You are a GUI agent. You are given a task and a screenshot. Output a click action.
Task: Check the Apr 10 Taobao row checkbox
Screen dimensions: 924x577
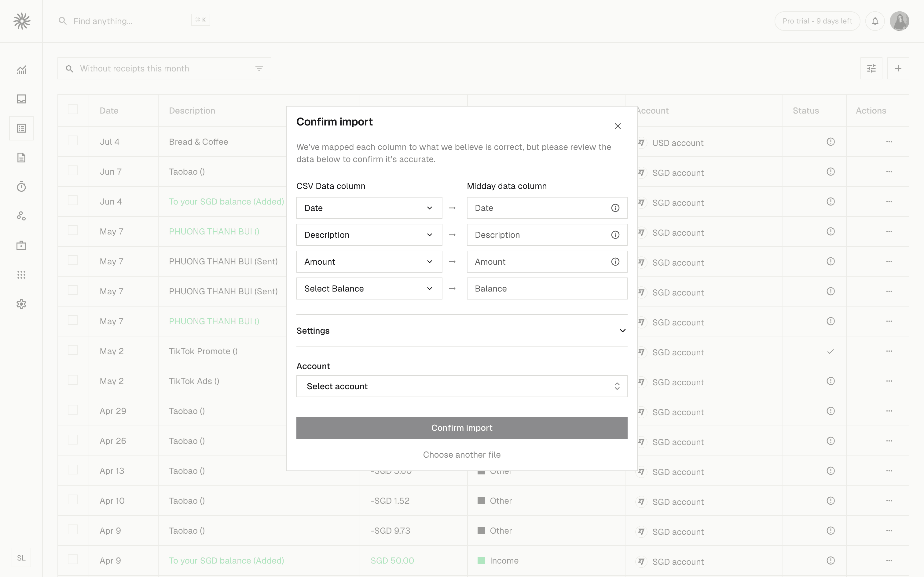click(72, 500)
